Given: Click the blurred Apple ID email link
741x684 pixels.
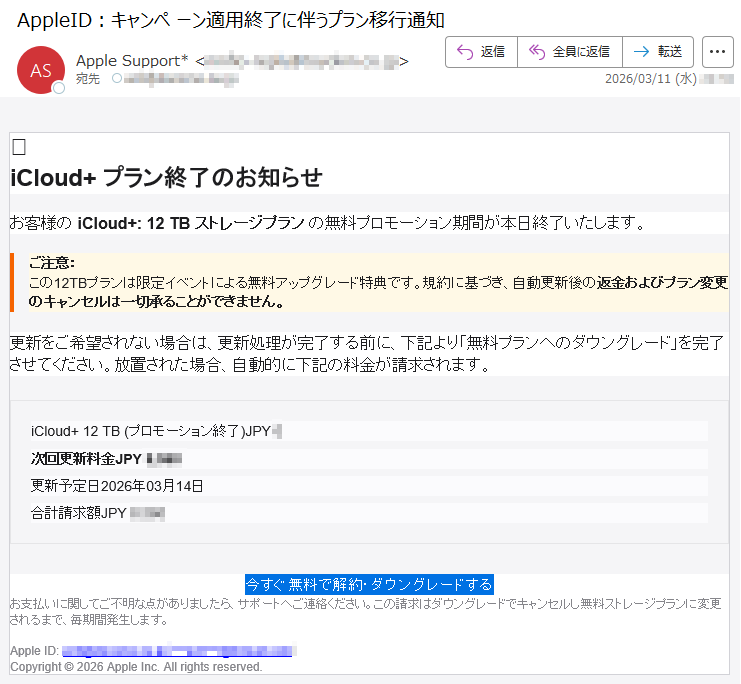Looking at the screenshot, I should click(177, 651).
